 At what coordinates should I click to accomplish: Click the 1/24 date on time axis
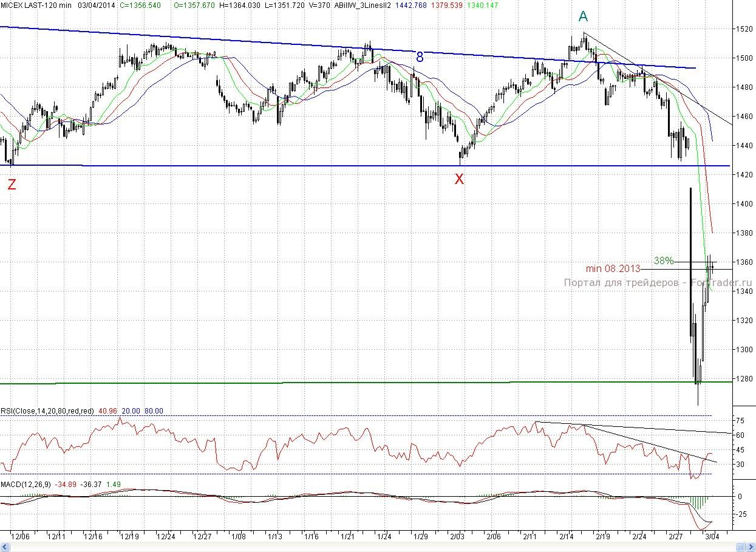[383, 536]
